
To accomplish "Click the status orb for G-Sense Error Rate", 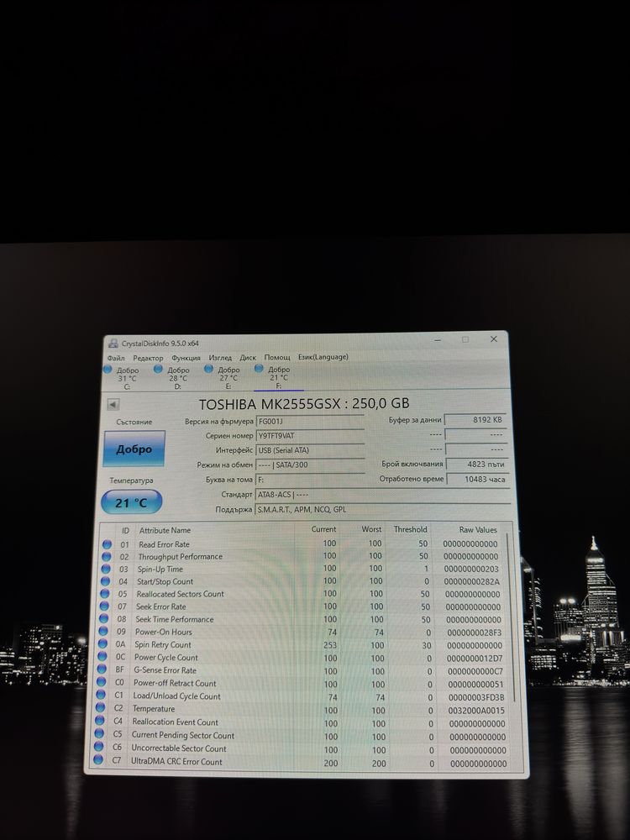I will 102,669.
